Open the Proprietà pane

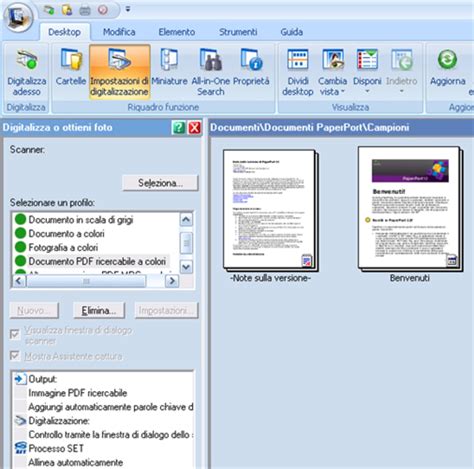pos(251,67)
